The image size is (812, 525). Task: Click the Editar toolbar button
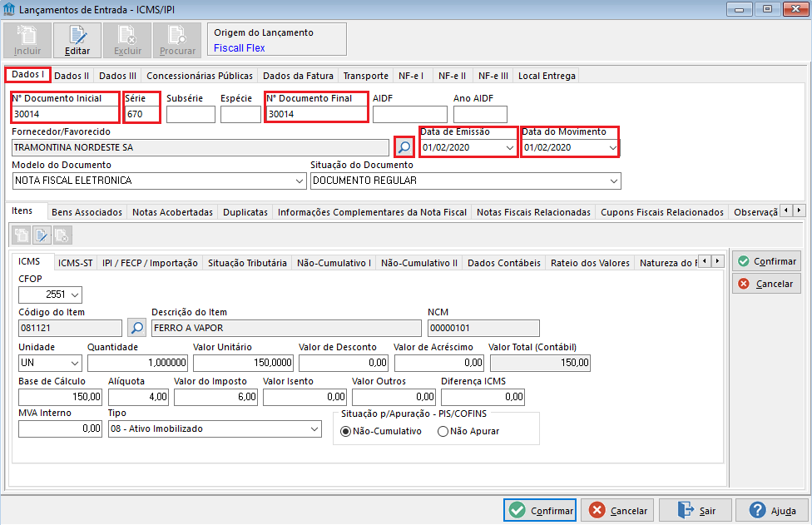point(77,41)
